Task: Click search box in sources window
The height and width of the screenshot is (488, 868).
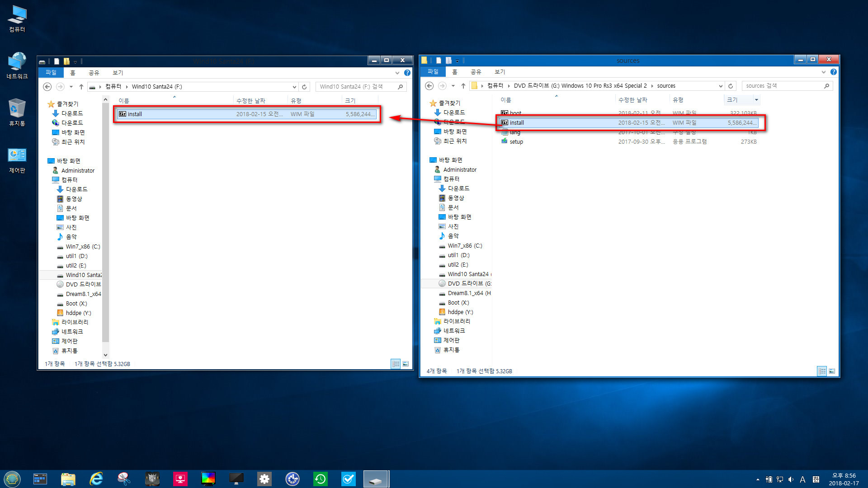Action: (787, 86)
